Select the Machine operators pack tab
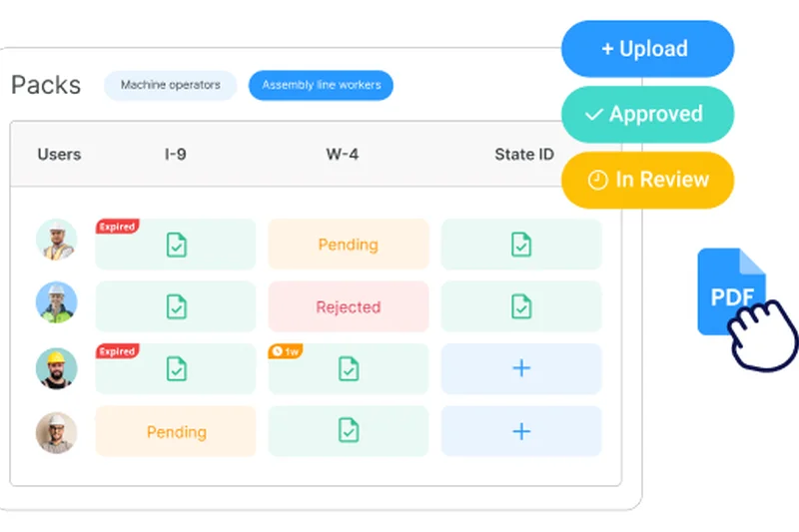 click(171, 86)
